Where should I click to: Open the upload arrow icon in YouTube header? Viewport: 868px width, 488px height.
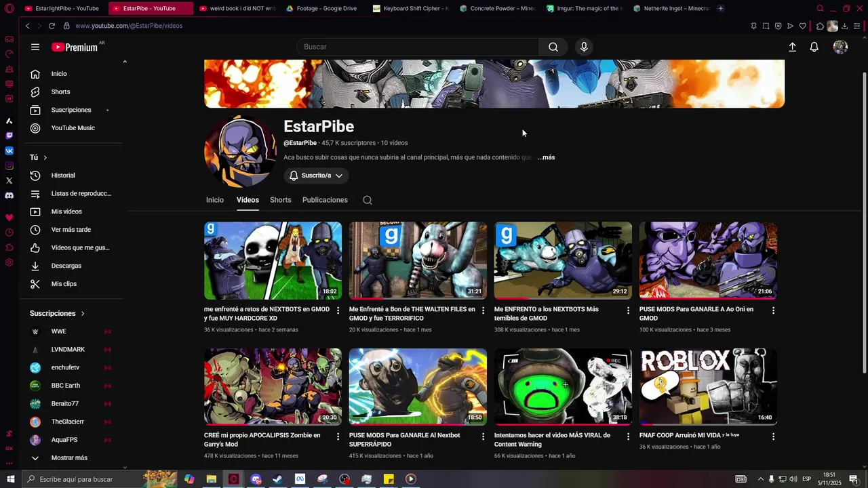click(792, 47)
